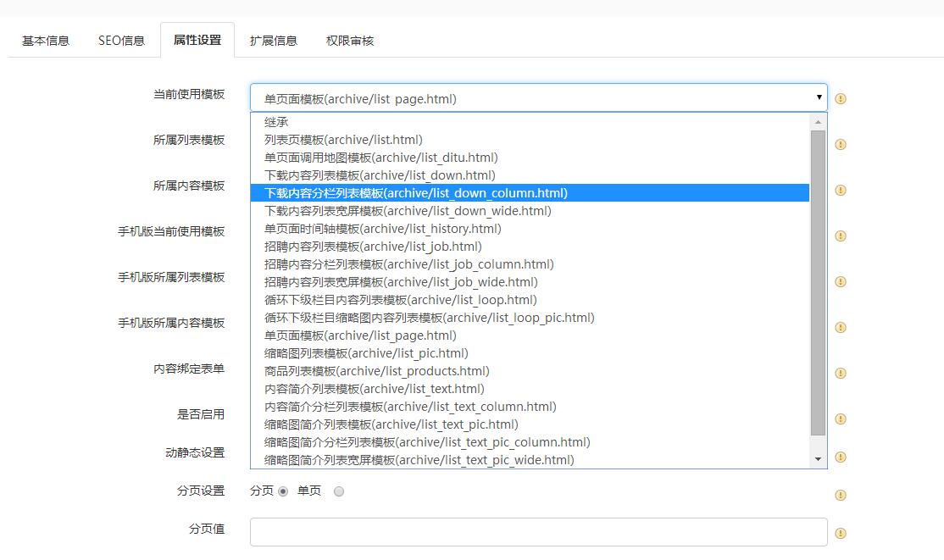Click the help icon beside 分页值
This screenshot has height=560, width=944.
841,533
